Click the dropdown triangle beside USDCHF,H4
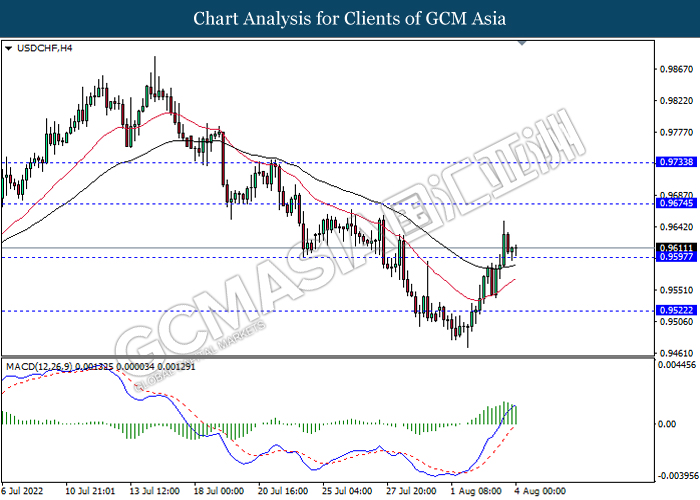 pyautogui.click(x=8, y=48)
